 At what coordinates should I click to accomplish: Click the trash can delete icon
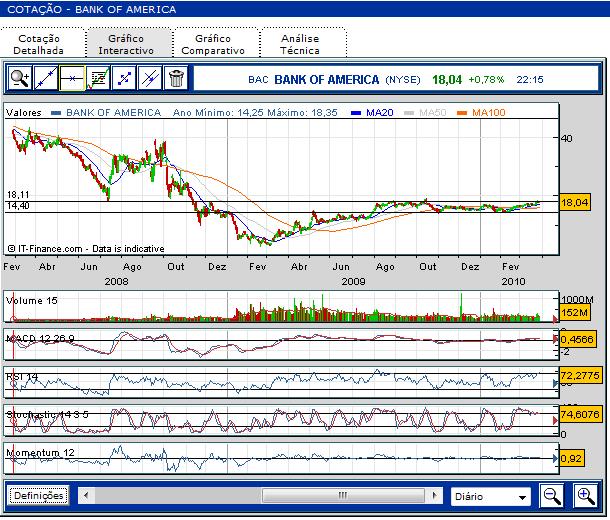(x=176, y=79)
